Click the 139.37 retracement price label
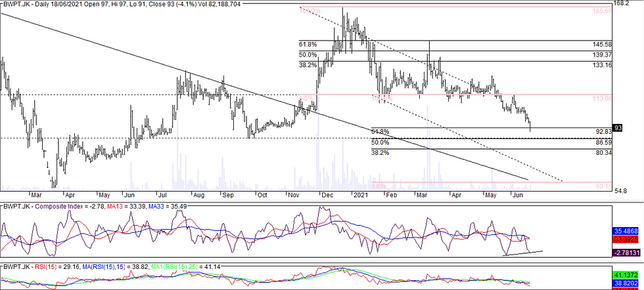The width and height of the screenshot is (644, 290). point(603,54)
